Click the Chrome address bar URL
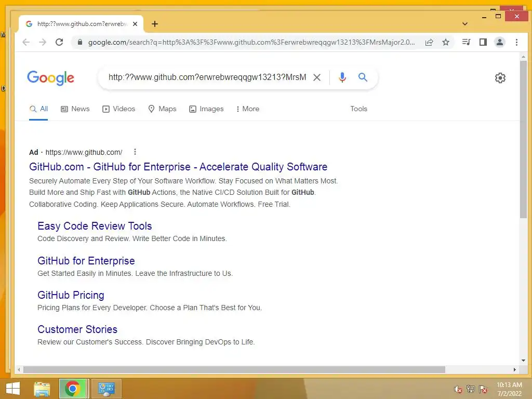Viewport: 532px width, 399px height. [251, 42]
